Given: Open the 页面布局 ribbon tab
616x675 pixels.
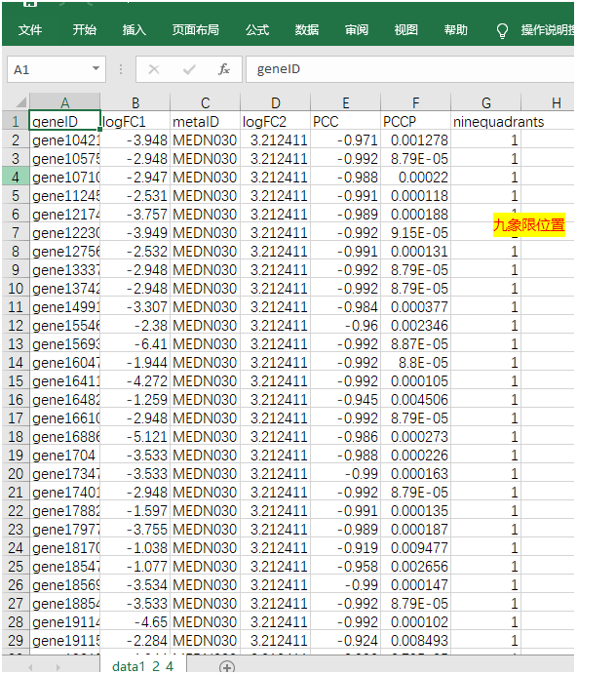Looking at the screenshot, I should 196,29.
